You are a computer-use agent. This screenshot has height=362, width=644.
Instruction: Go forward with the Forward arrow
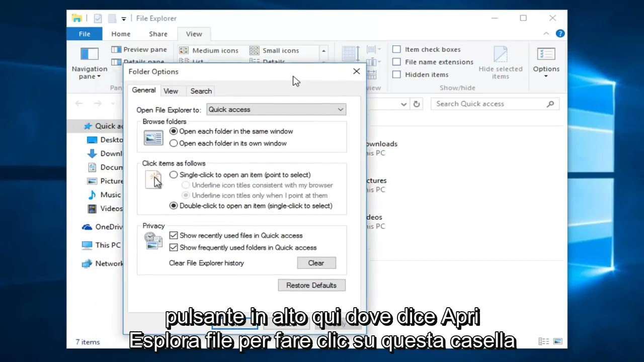coord(98,104)
